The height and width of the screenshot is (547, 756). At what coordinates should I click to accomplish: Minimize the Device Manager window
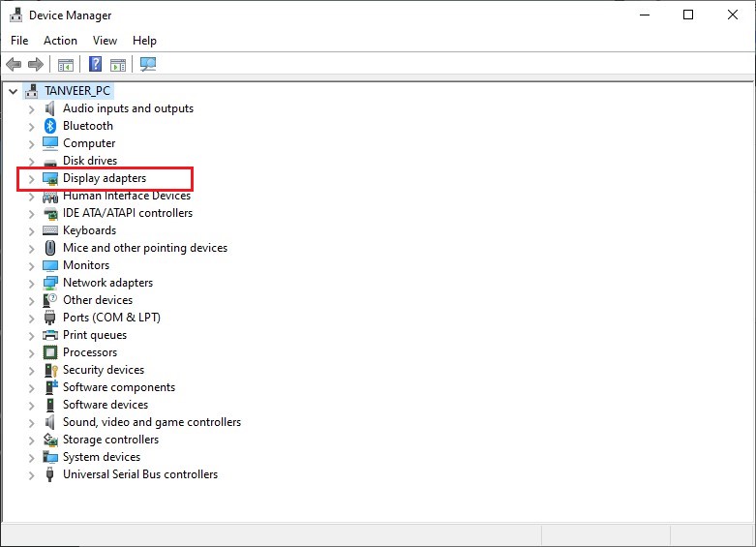point(645,15)
